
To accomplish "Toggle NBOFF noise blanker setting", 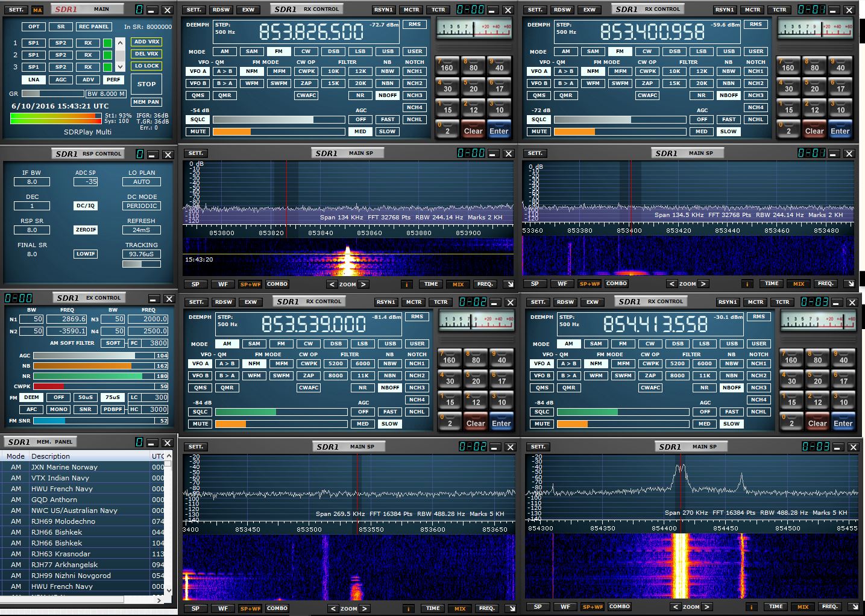I will (388, 95).
